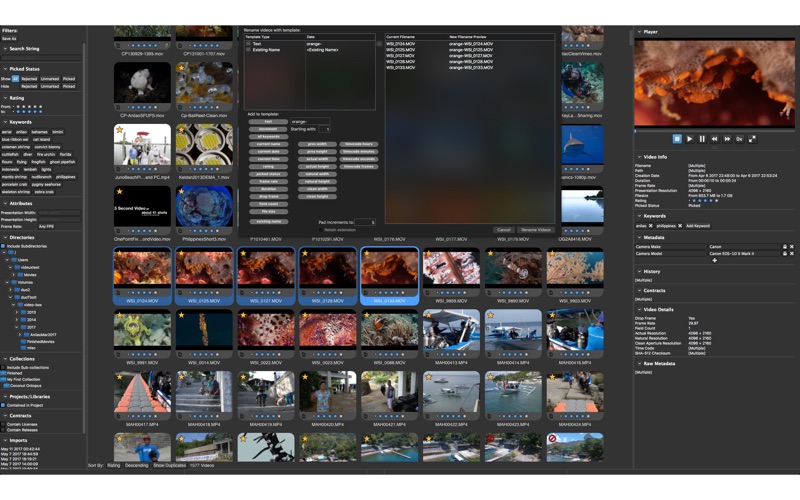Click the 0x speed icon in Player
Screen dimensions: 800x500
tap(739, 139)
